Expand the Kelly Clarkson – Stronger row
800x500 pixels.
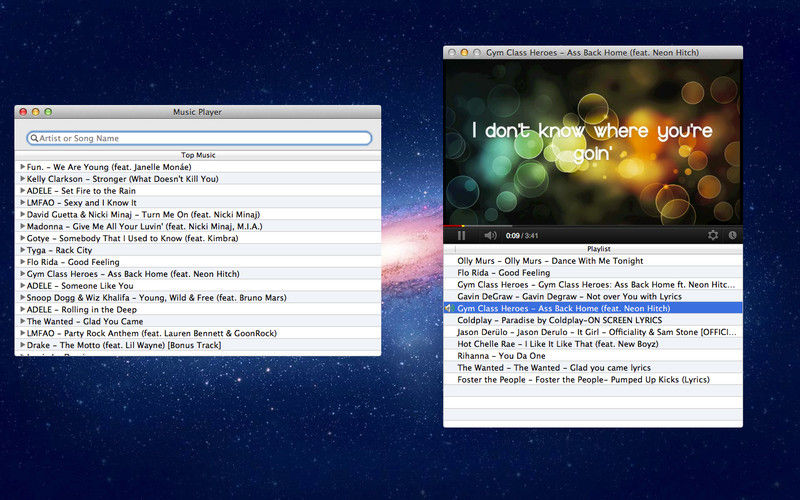[x=22, y=179]
